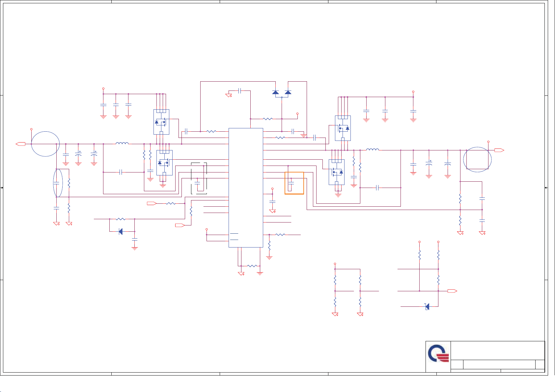Screen dimensions: 555x392
Task: Select the upper-left MOSFET symbol
Action: click(x=161, y=122)
